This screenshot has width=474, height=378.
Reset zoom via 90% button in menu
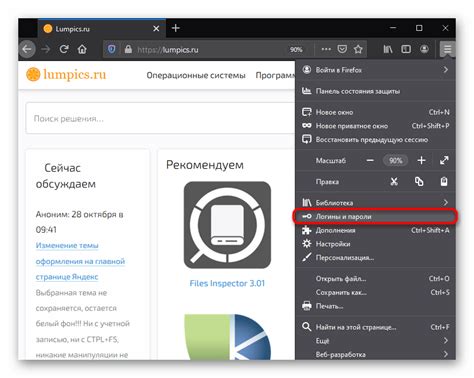(x=395, y=160)
